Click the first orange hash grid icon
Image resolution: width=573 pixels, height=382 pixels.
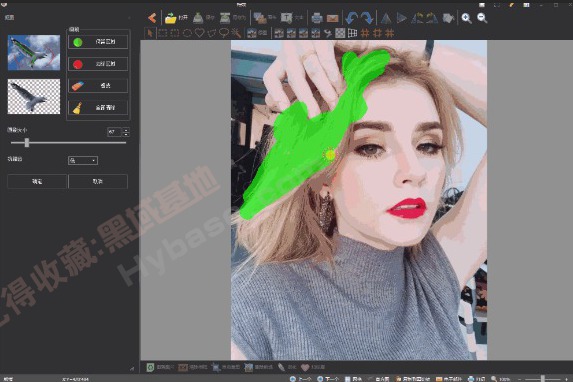(x=365, y=33)
